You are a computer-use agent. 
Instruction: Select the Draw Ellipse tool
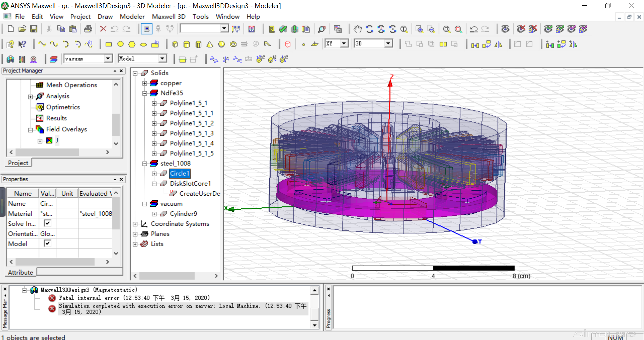coord(143,44)
